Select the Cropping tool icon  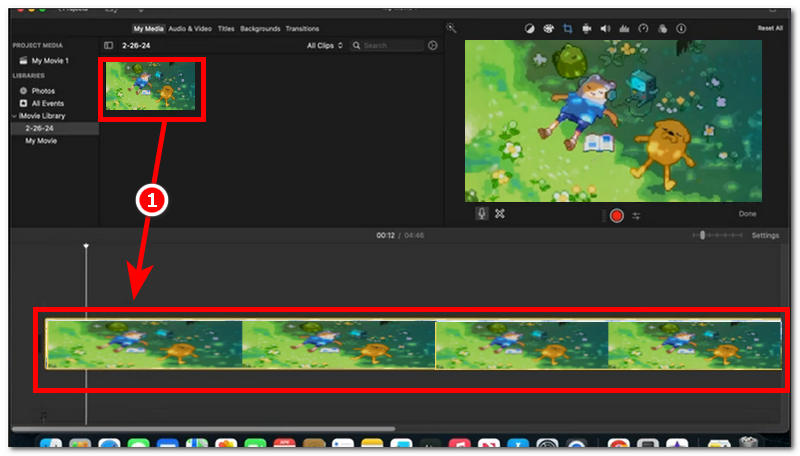click(567, 29)
